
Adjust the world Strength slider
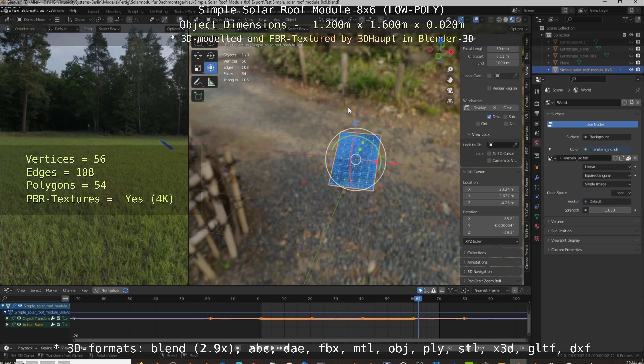[609, 210]
